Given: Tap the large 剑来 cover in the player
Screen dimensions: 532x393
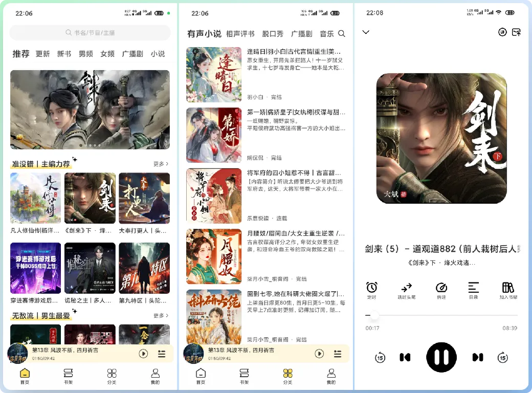Looking at the screenshot, I should (x=441, y=139).
